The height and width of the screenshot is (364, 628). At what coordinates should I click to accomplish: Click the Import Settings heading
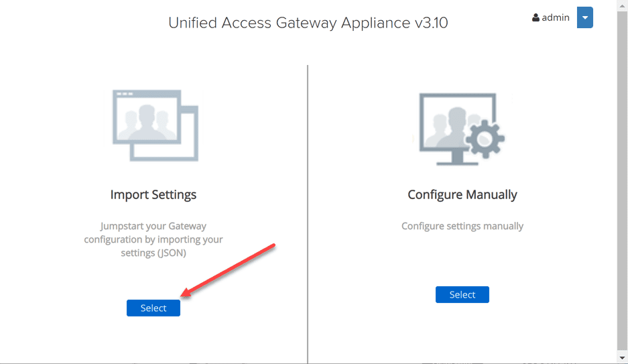click(x=153, y=195)
